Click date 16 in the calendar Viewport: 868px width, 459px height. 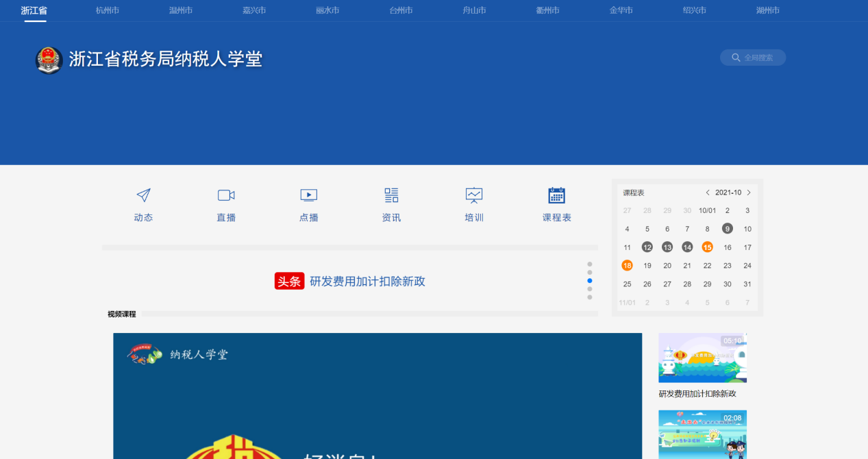(x=728, y=247)
